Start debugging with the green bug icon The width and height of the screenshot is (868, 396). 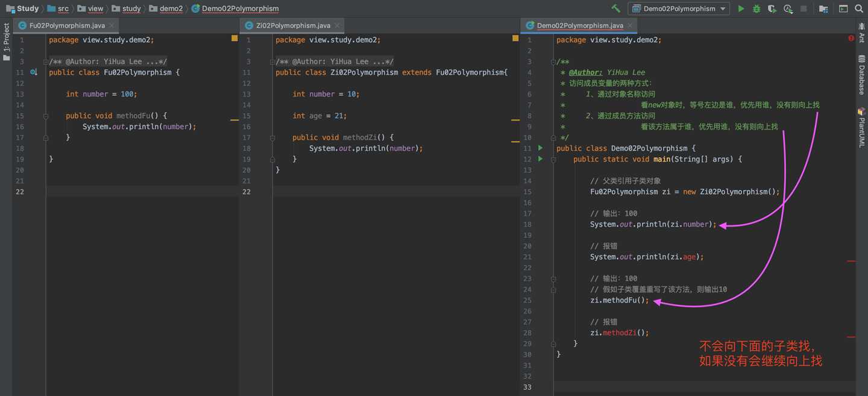coord(756,8)
